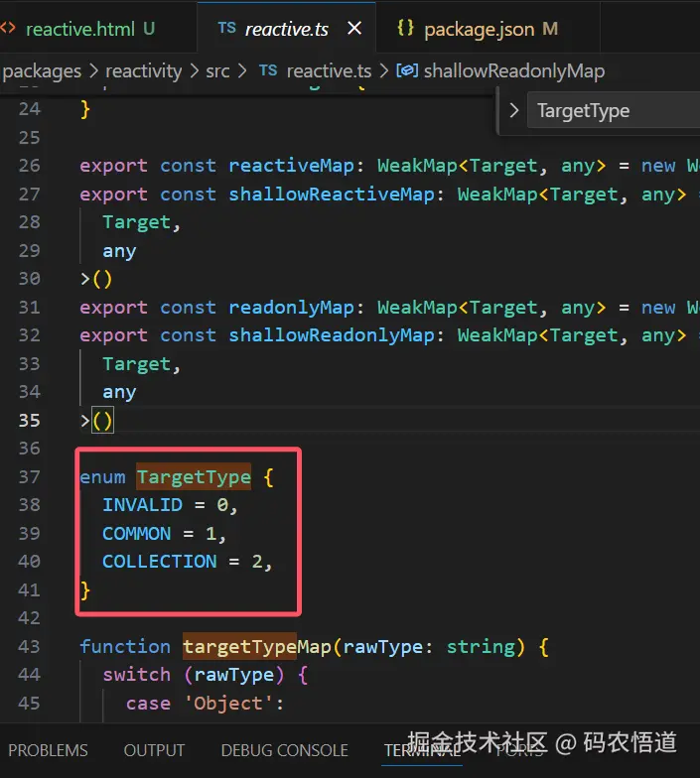Viewport: 700px width, 778px height.
Task: Click the closing brace on line 41
Action: (85, 589)
